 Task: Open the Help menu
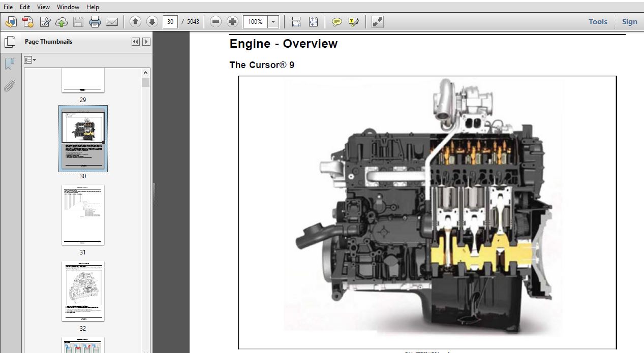tap(93, 7)
